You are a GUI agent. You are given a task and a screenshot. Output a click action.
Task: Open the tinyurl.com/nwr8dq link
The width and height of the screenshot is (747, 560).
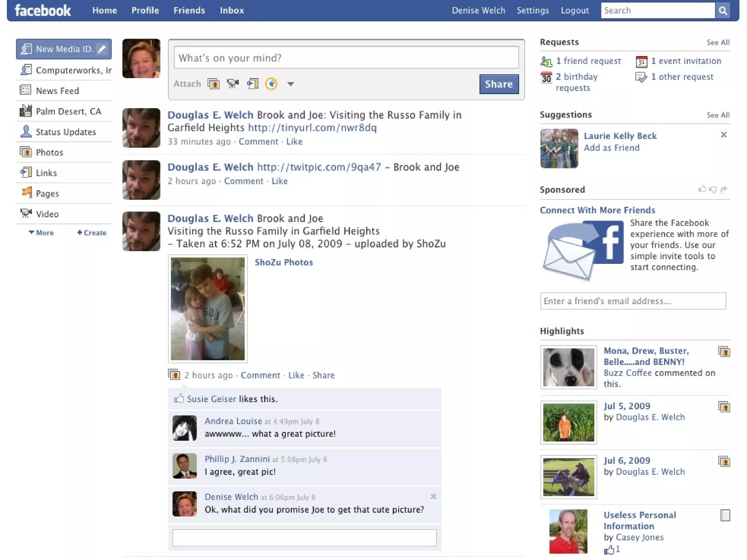[x=312, y=128]
